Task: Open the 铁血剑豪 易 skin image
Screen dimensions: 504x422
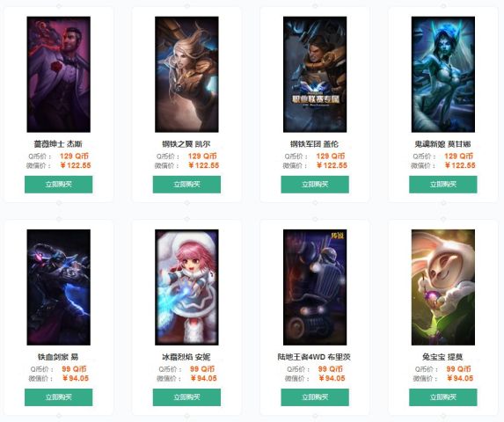Action: tap(59, 287)
